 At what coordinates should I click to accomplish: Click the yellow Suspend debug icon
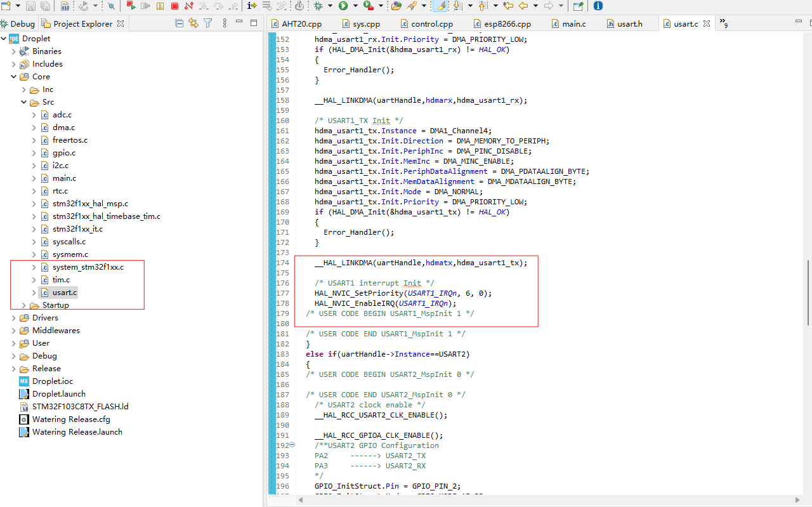pos(160,6)
